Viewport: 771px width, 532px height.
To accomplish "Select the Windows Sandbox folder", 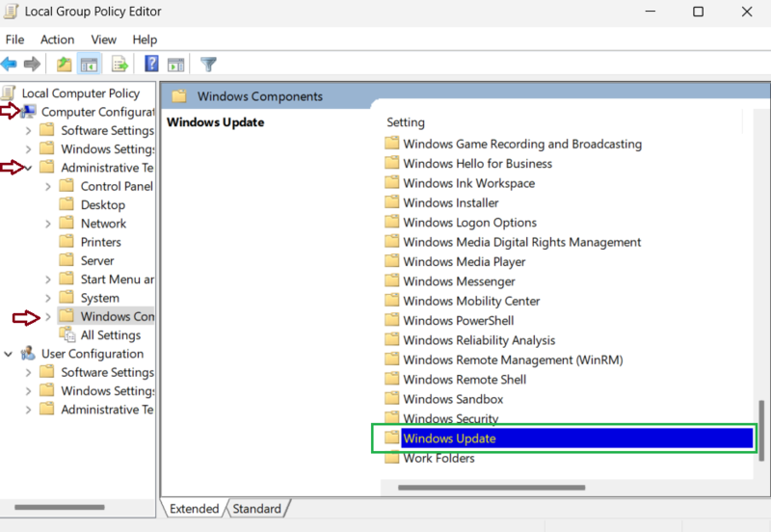I will click(x=453, y=399).
